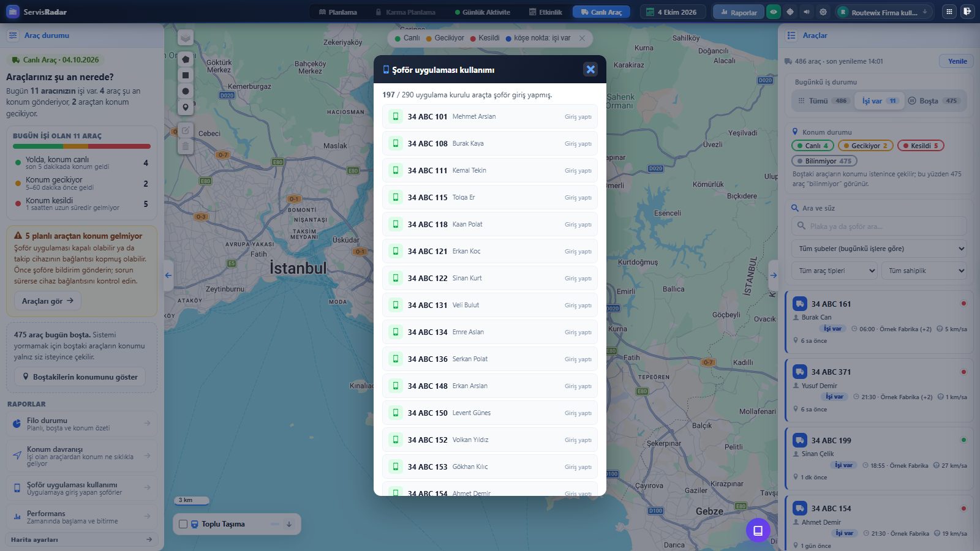Click the trash delete icon on map
The width and height of the screenshot is (980, 551).
click(x=186, y=146)
